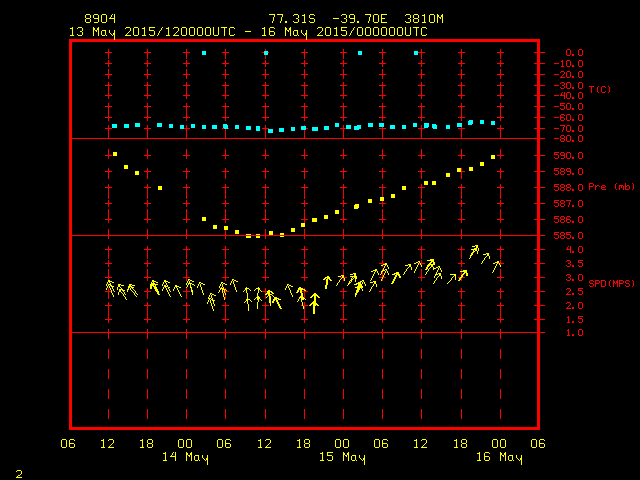The image size is (640, 480).
Task: Click the 590.0 pressure tick label
Action: coord(569,156)
